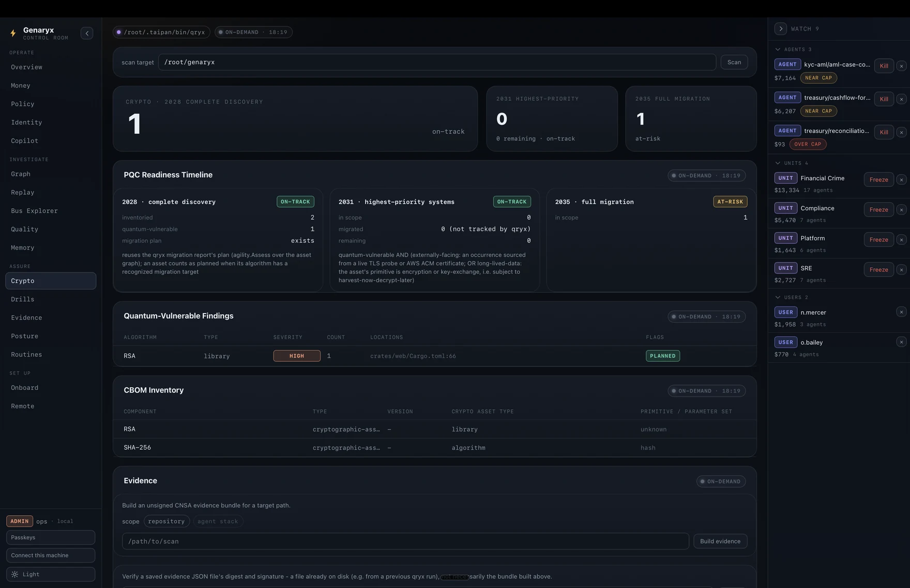This screenshot has width=910, height=588.
Task: Open the Routines page
Action: pyautogui.click(x=51, y=355)
